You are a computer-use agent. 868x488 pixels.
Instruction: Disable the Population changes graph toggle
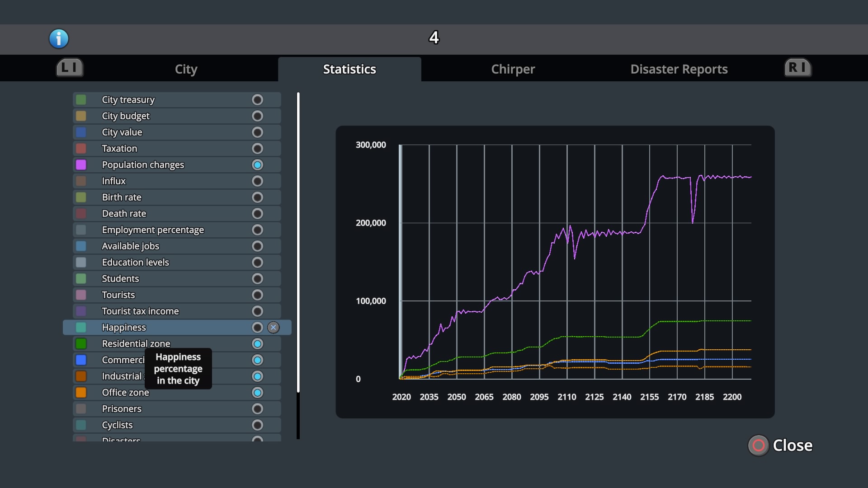coord(257,165)
